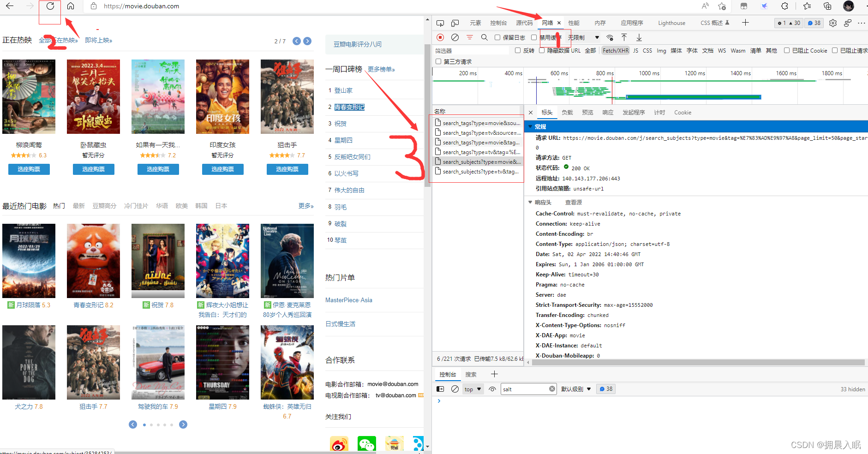
Task: Show next slide of now-playing movies
Action: coord(307,41)
